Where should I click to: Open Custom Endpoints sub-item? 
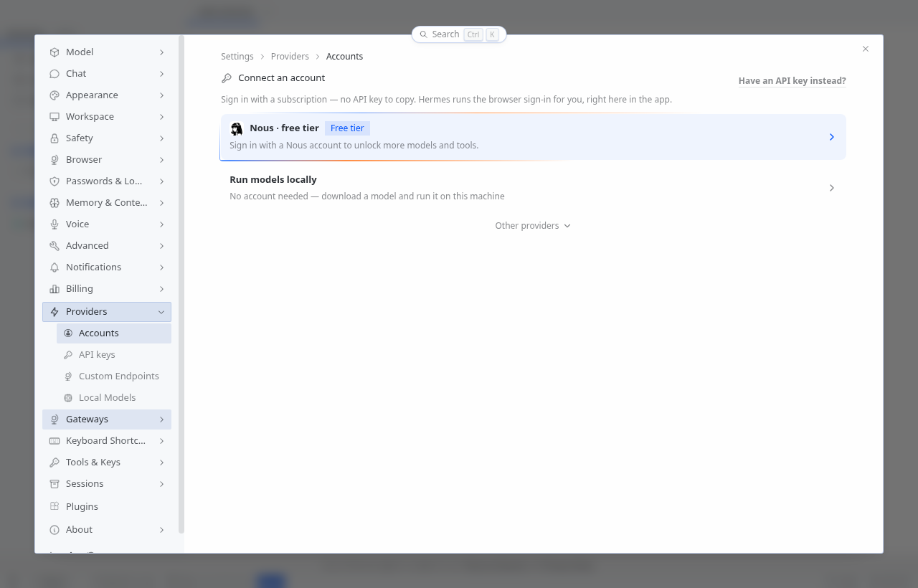click(114, 376)
